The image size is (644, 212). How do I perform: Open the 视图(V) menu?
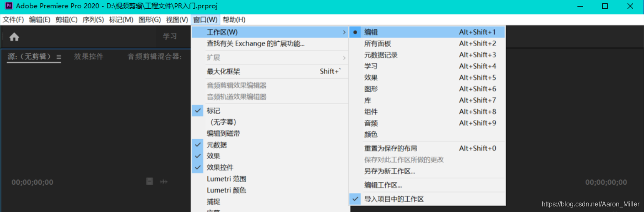point(177,20)
